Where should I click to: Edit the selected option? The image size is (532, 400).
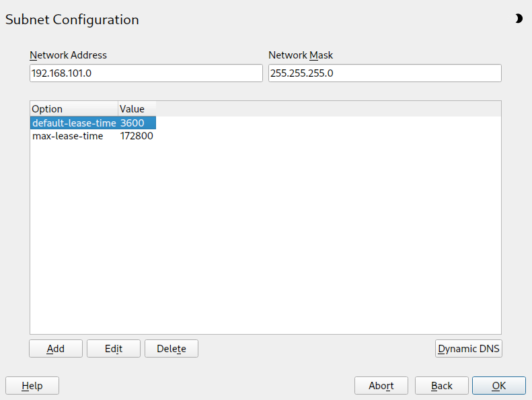tap(114, 348)
